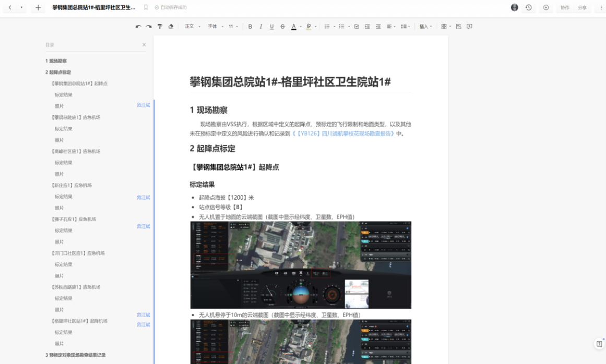Open the YB126 四川通航攀枝花 report link
This screenshot has width=606, height=364.
[x=343, y=134]
